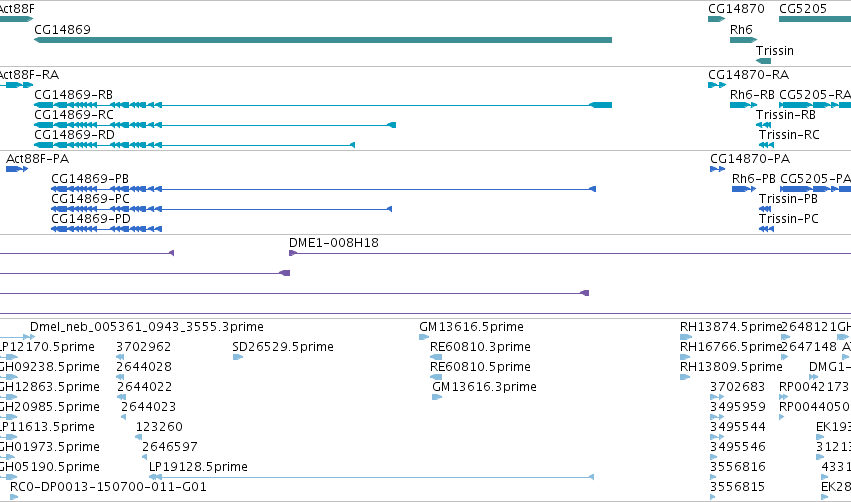Image resolution: width=851 pixels, height=502 pixels.
Task: Click the Act88F-PA protein arrow
Action: pos(17,169)
